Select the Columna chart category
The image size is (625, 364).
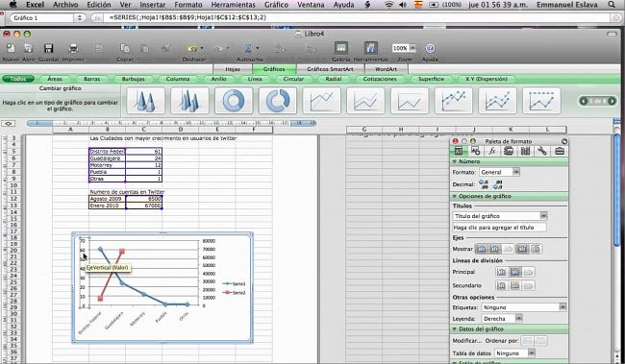(x=178, y=79)
